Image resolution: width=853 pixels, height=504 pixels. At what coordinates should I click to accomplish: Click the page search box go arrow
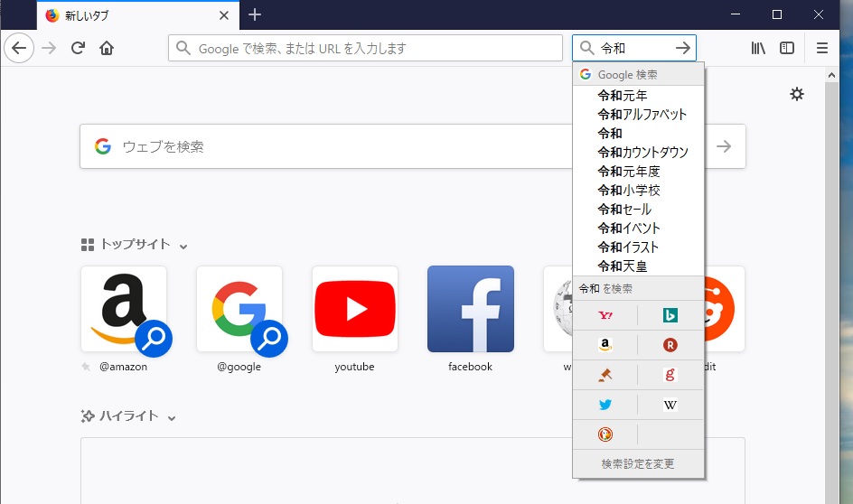[x=724, y=146]
